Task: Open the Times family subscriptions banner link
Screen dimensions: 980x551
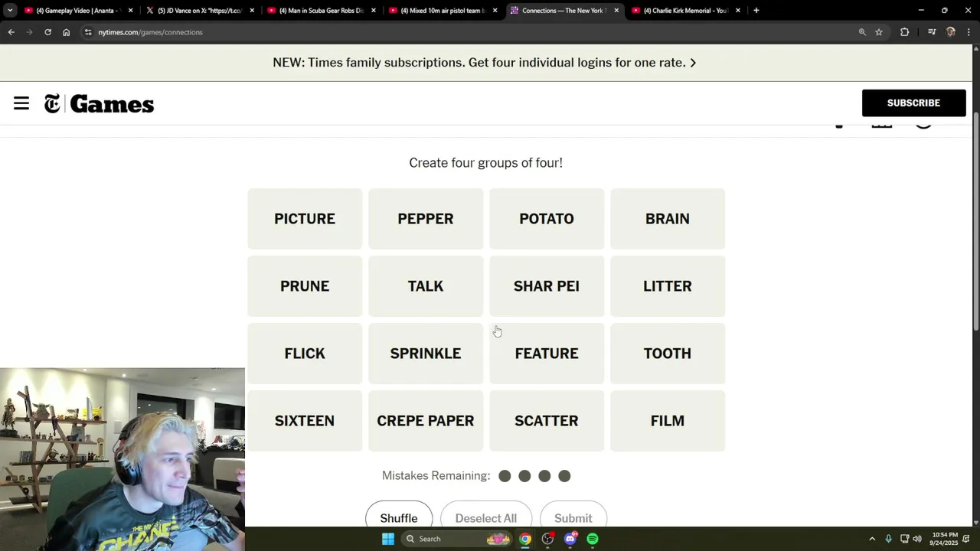Action: click(485, 63)
